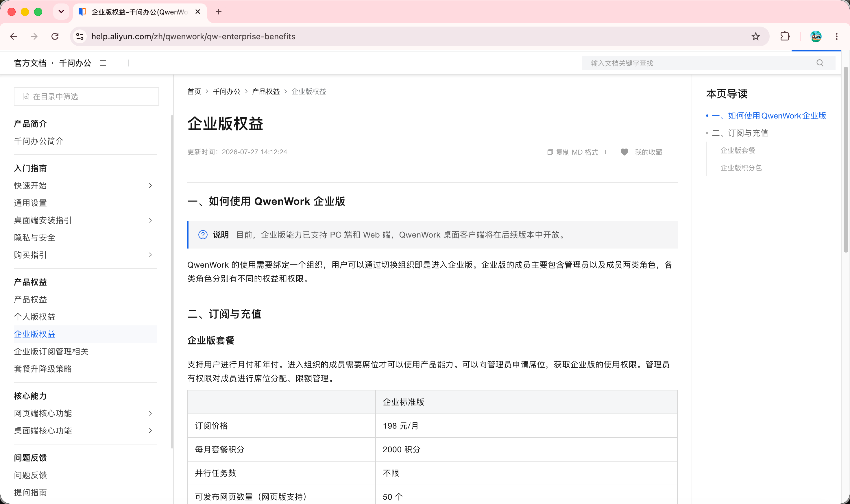Open 提问指南 in the sidebar
Image resolution: width=850 pixels, height=504 pixels.
(30, 492)
